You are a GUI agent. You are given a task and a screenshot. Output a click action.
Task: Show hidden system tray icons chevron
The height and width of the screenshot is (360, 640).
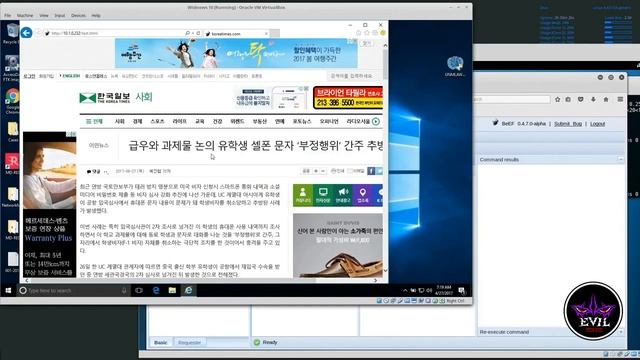[x=405, y=290]
